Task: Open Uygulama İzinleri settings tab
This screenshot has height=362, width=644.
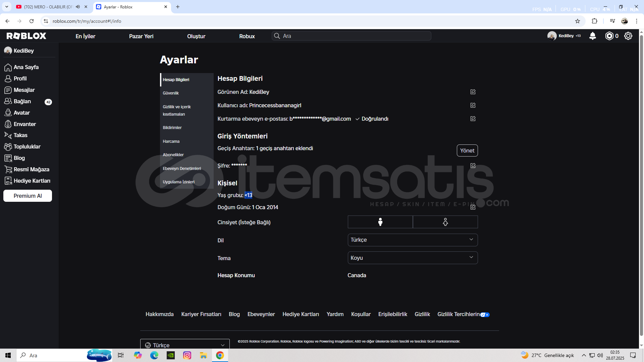Action: point(187,182)
